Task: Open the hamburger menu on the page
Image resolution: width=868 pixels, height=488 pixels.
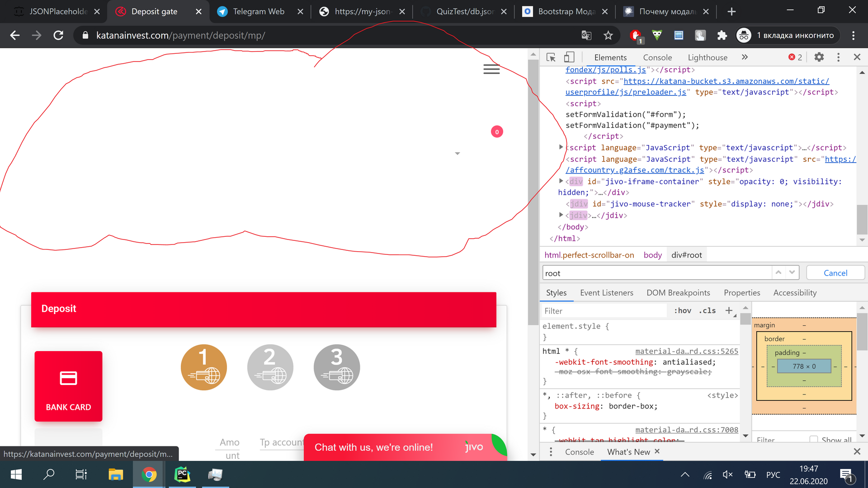Action: pos(491,69)
